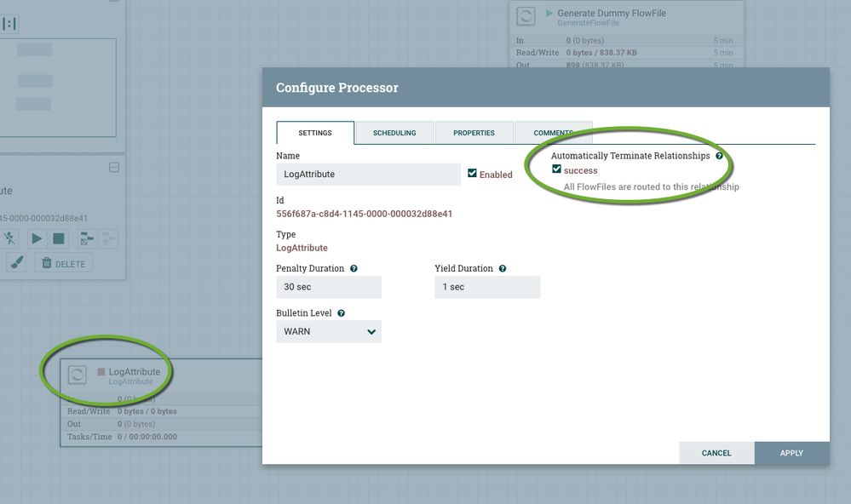Uncheck the success relationship checkbox
This screenshot has height=504, width=851.
point(556,169)
